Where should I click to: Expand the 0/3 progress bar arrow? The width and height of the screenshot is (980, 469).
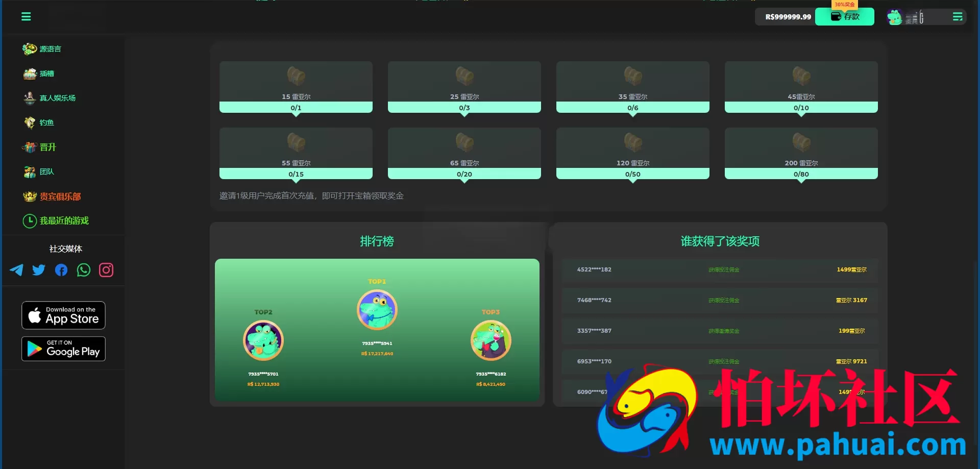[464, 115]
